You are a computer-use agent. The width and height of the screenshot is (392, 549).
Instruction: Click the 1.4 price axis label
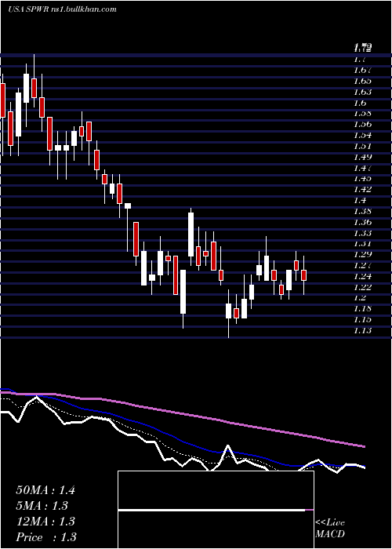pos(358,201)
